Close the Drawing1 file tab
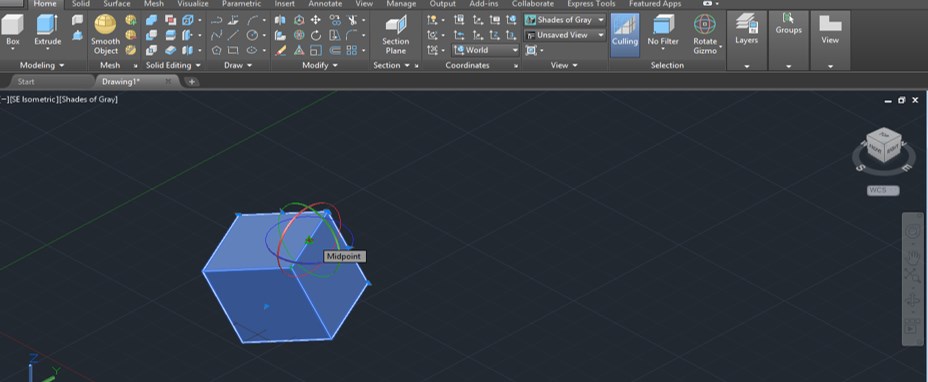This screenshot has height=382, width=928. (168, 82)
